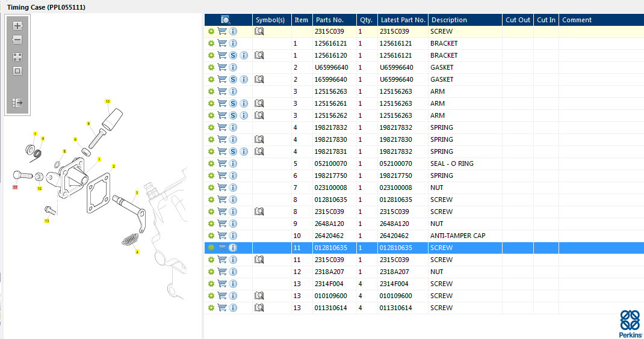The image size is (644, 339).
Task: Add ANTI-TAMPER CAP to cart
Action: tap(222, 236)
